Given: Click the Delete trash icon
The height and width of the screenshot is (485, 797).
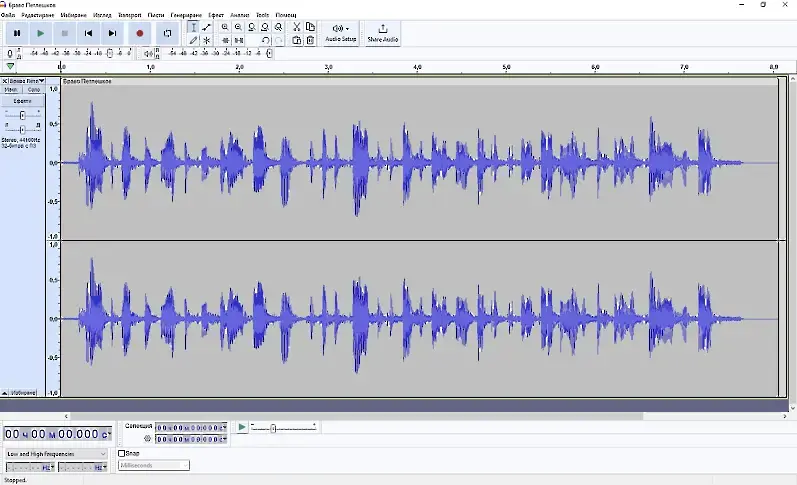Looking at the screenshot, I should 310,40.
